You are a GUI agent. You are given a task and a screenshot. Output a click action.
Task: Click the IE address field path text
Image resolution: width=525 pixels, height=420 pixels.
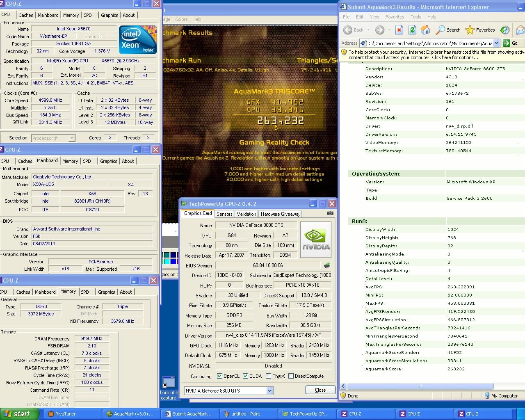click(x=430, y=43)
